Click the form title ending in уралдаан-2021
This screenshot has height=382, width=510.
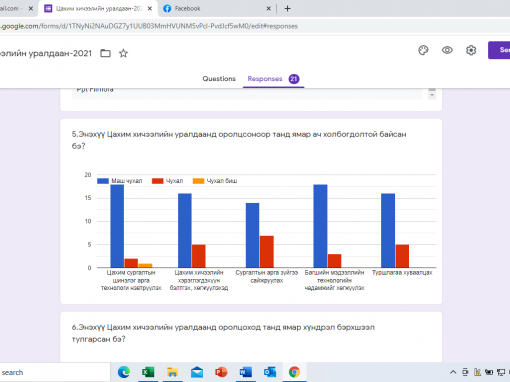point(46,53)
